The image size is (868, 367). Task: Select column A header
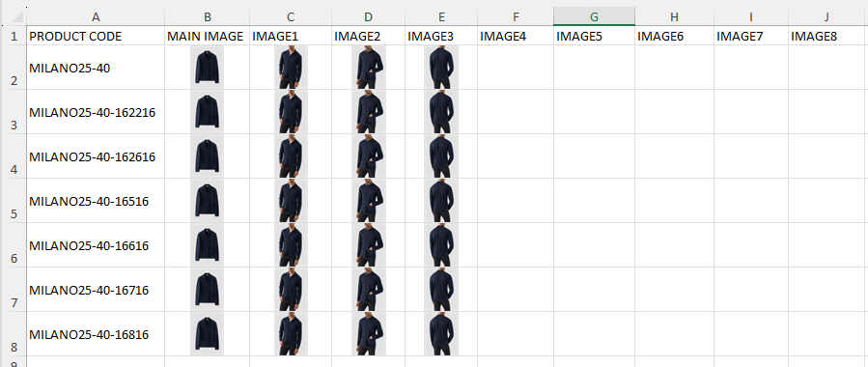[96, 17]
